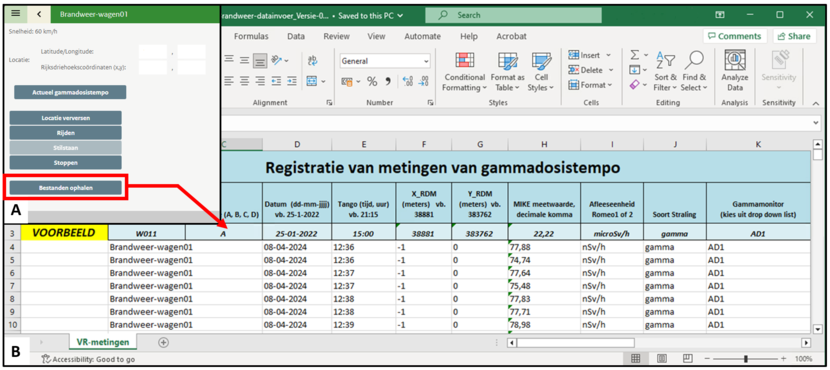Center text horizontally in Alignment group
Image resolution: width=830 pixels, height=370 pixels.
244,82
